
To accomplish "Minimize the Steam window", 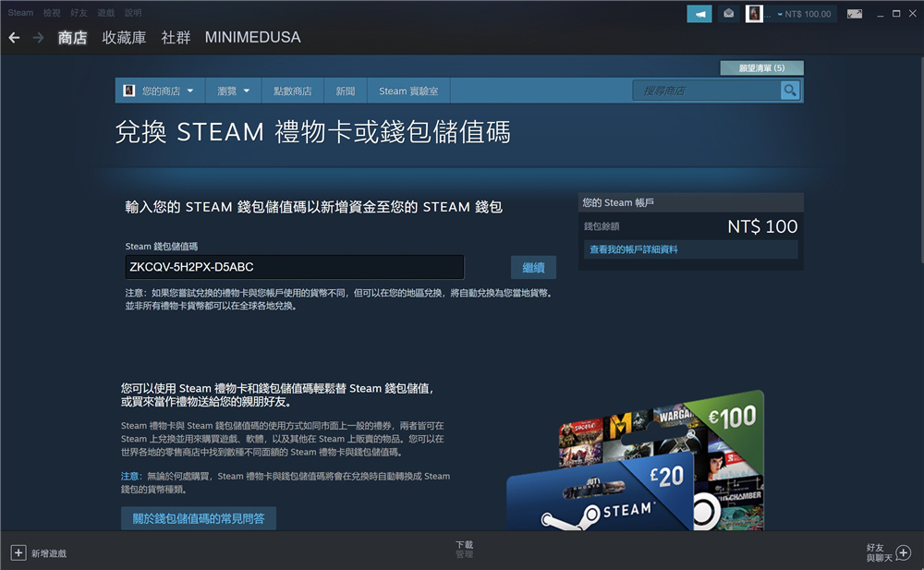I will (x=880, y=14).
